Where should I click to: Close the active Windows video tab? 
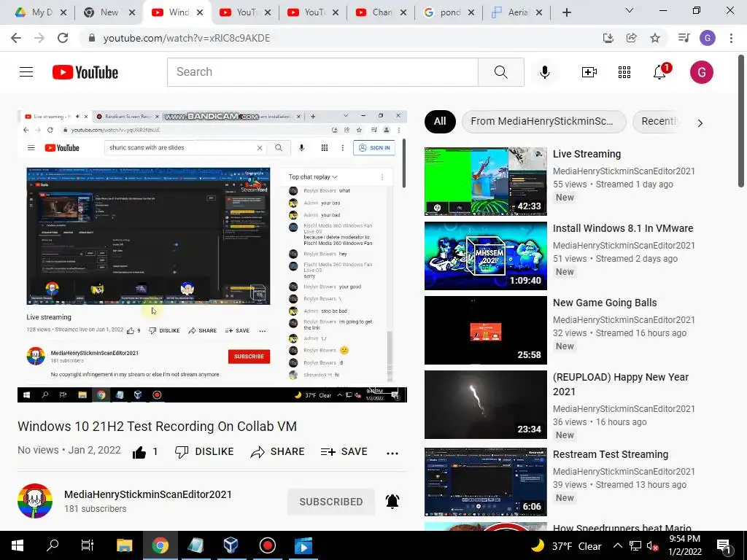(x=200, y=12)
